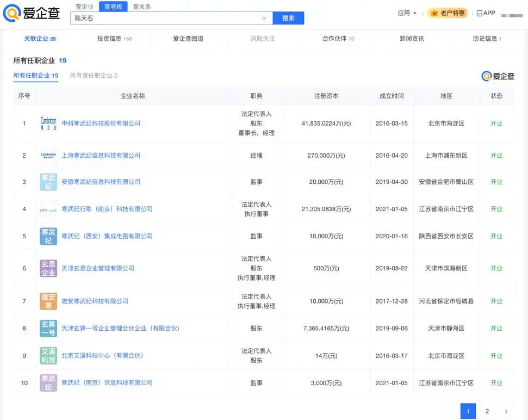Click the 雄安寒 orange logo icon
The width and height of the screenshot is (528, 420).
48,301
